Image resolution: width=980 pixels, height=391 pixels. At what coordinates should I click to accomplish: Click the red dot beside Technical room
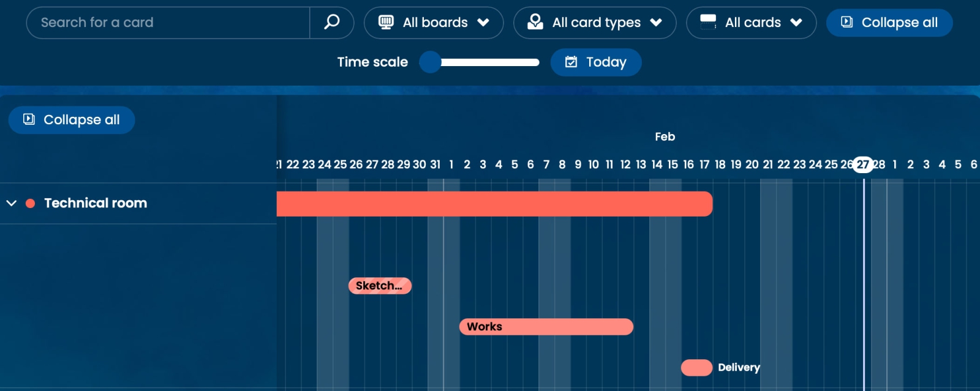coord(30,203)
